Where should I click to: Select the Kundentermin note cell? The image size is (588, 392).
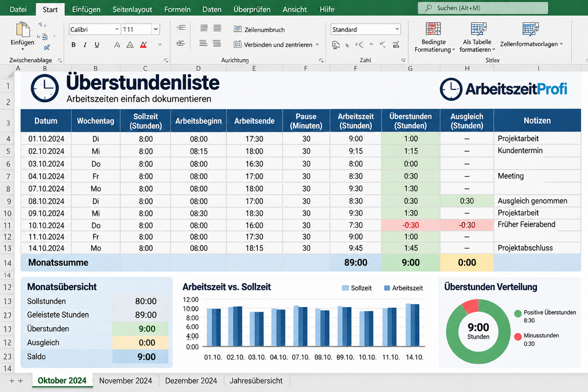[x=537, y=151]
